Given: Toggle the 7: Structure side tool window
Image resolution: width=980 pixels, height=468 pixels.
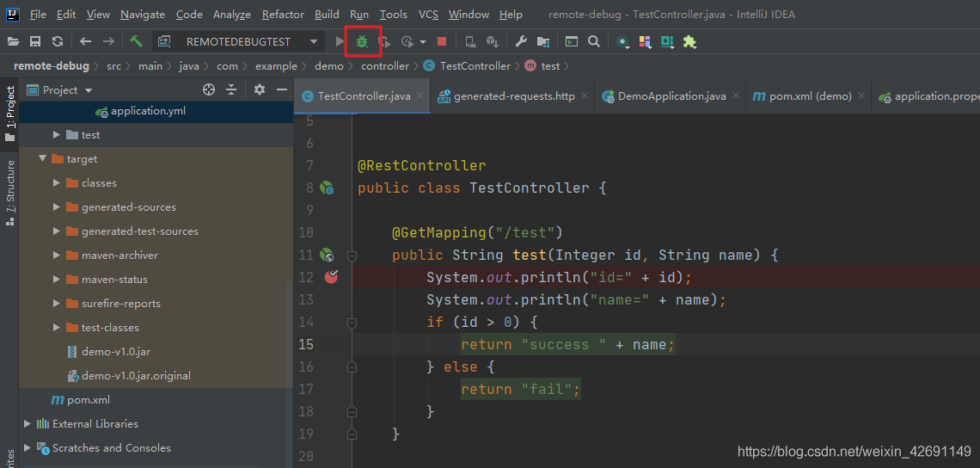Looking at the screenshot, I should click(x=10, y=193).
